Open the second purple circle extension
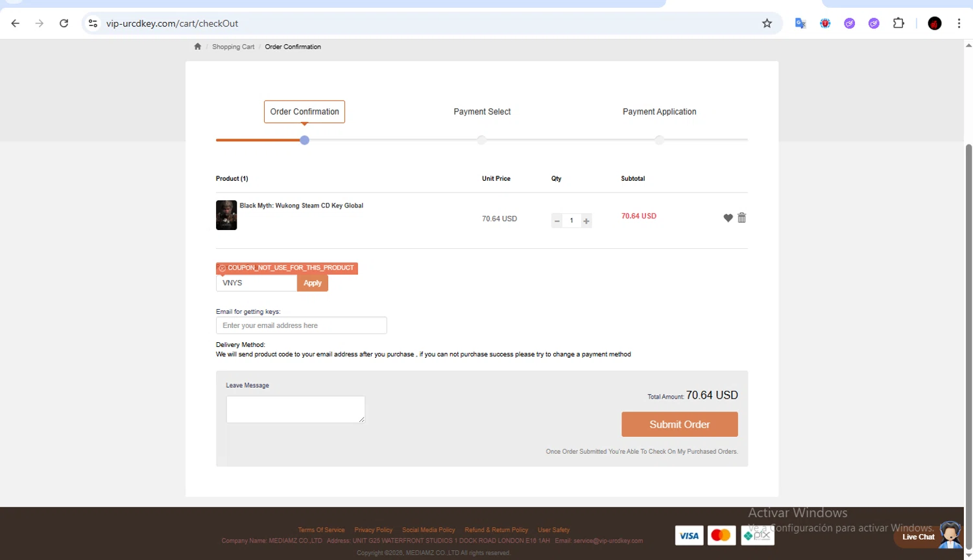This screenshot has width=973, height=560. point(874,23)
